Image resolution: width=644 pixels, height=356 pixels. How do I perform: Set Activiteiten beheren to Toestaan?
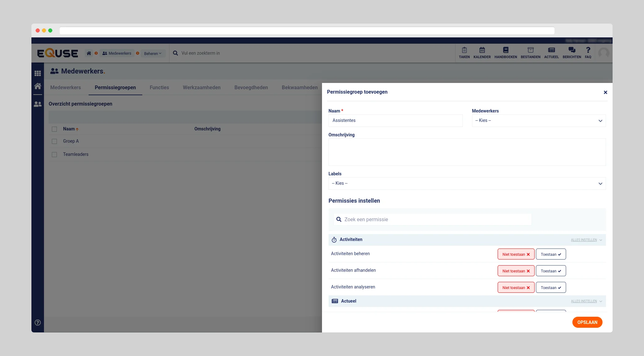pyautogui.click(x=551, y=254)
